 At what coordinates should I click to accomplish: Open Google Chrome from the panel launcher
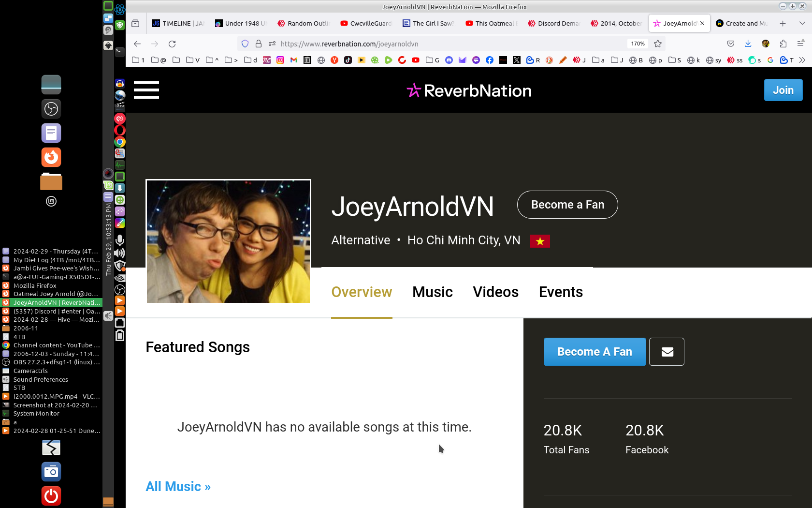pos(120,142)
